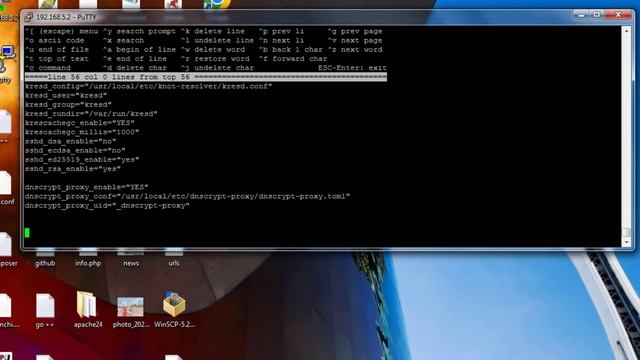Screen dimensions: 640x360
Task: Click the dnscrypt_proxy_enable="YES" line
Action: [87, 187]
